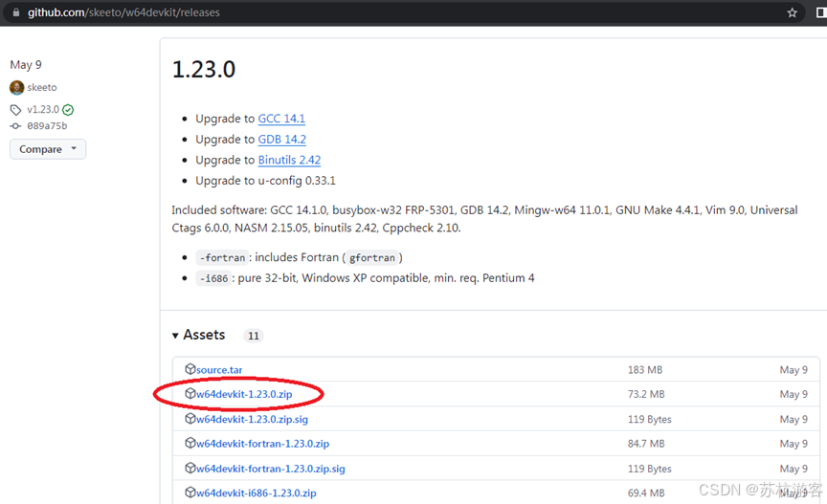Click the package icon next to source.tar
This screenshot has width=827, height=504.
click(x=190, y=369)
